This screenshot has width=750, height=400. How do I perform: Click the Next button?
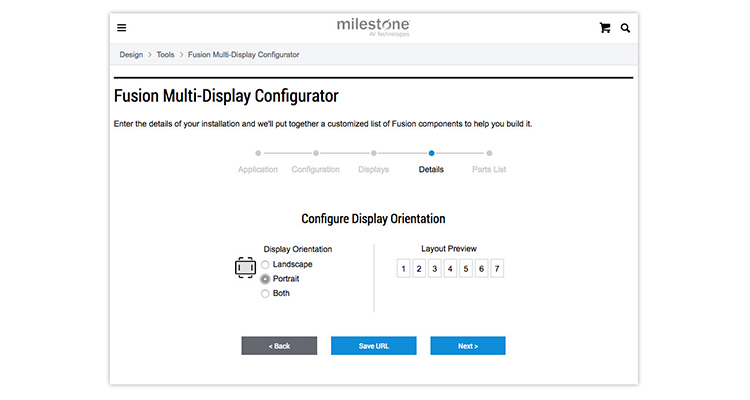click(468, 345)
